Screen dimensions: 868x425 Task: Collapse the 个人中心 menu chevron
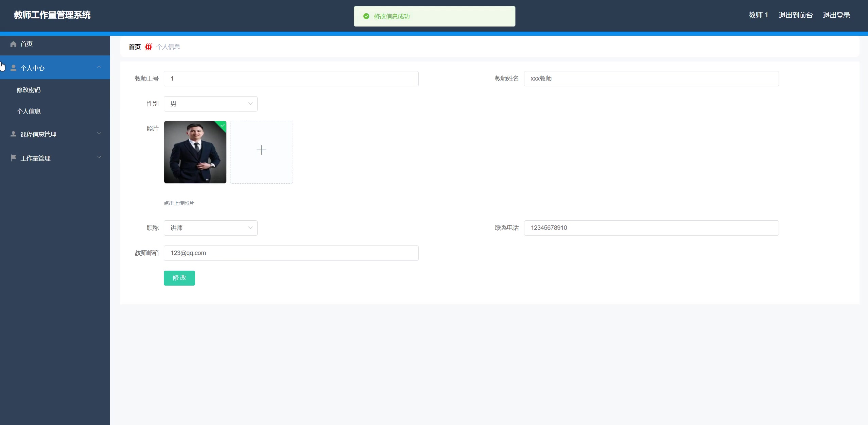point(99,67)
